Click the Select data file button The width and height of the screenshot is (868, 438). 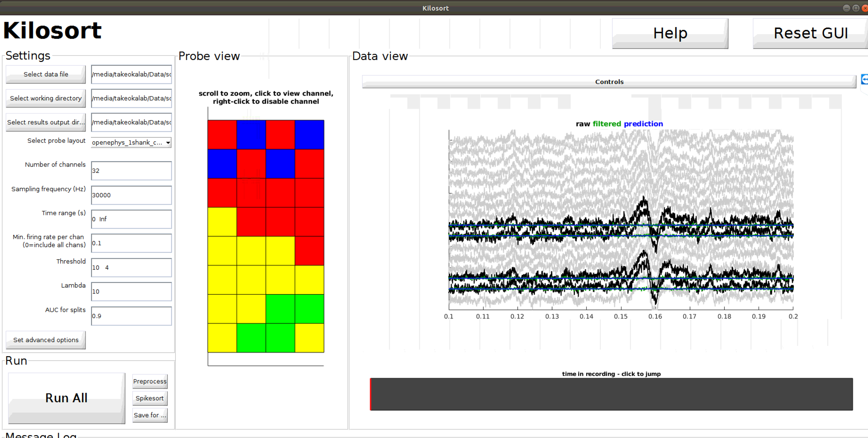45,74
